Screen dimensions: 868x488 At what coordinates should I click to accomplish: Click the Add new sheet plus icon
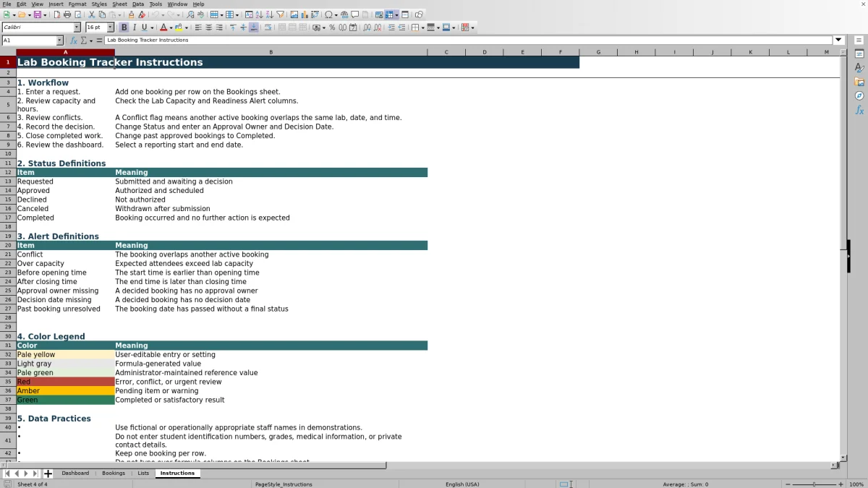[x=48, y=474]
